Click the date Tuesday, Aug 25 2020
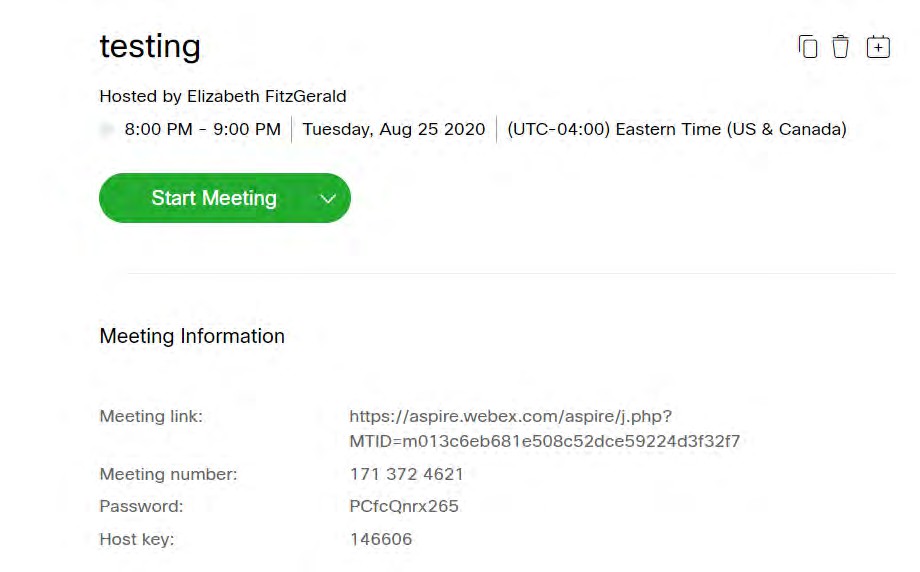The height and width of the screenshot is (572, 920). (394, 129)
